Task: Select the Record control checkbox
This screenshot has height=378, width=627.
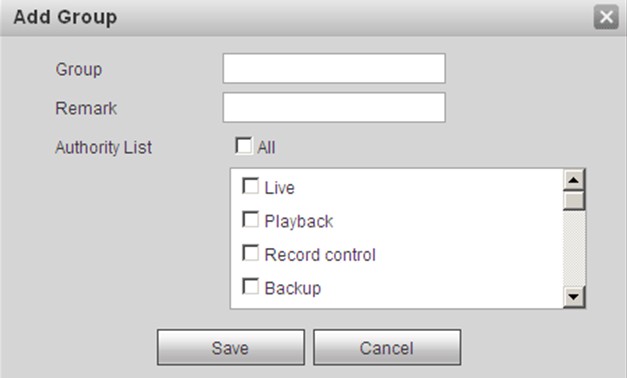Action: click(251, 254)
